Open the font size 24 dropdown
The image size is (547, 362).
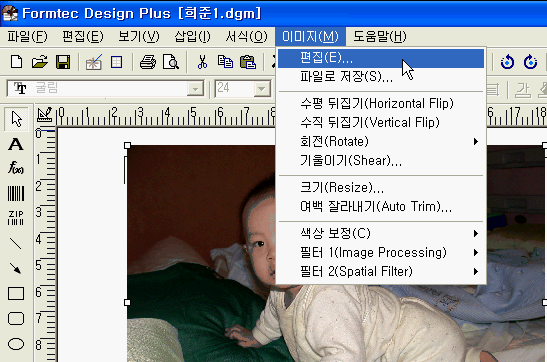point(262,89)
